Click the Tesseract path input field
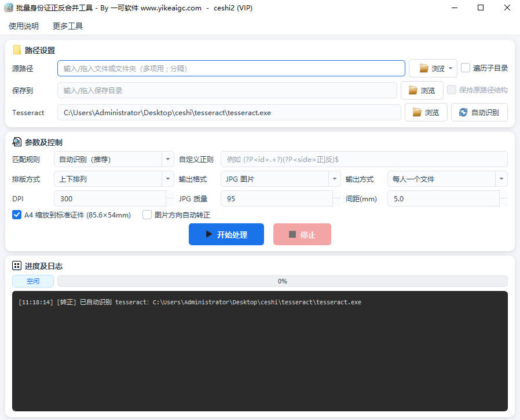This screenshot has height=420, width=520. pos(229,112)
